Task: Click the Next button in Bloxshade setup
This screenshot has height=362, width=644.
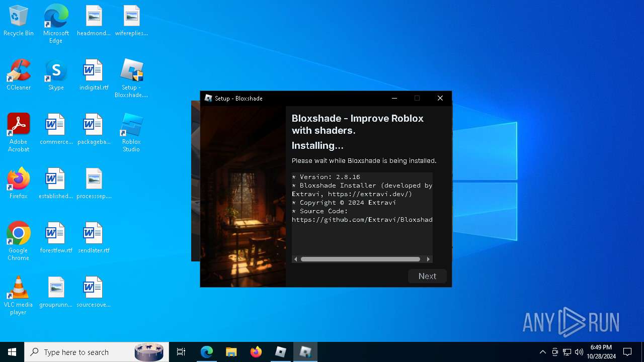Action: [427, 276]
